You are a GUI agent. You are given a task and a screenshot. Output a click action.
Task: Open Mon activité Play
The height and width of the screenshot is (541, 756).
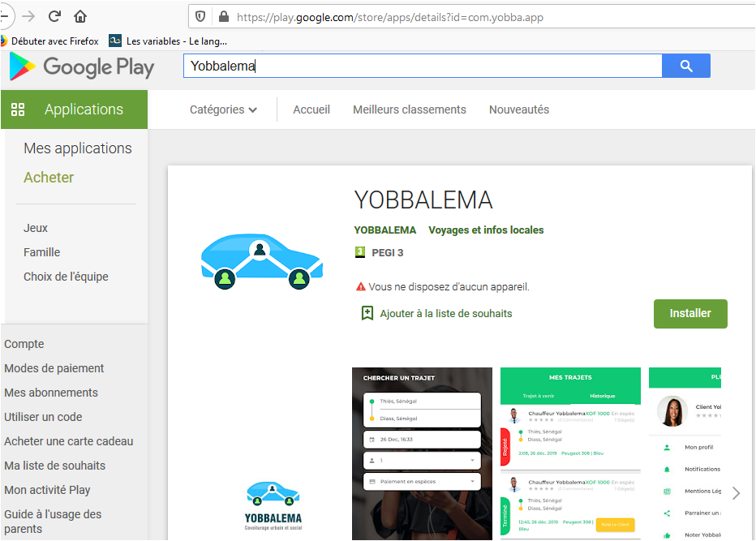[47, 490]
